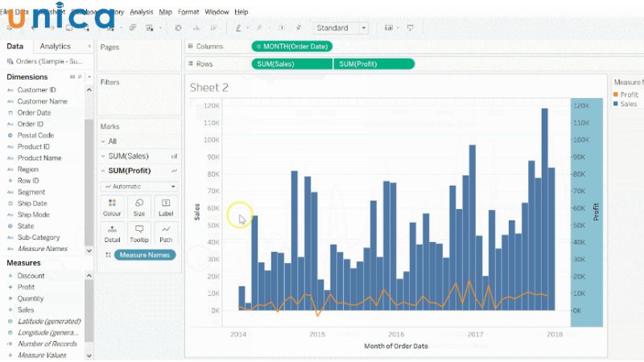Click the Label marks button
Screen dimensions: 644x362
pyautogui.click(x=166, y=206)
